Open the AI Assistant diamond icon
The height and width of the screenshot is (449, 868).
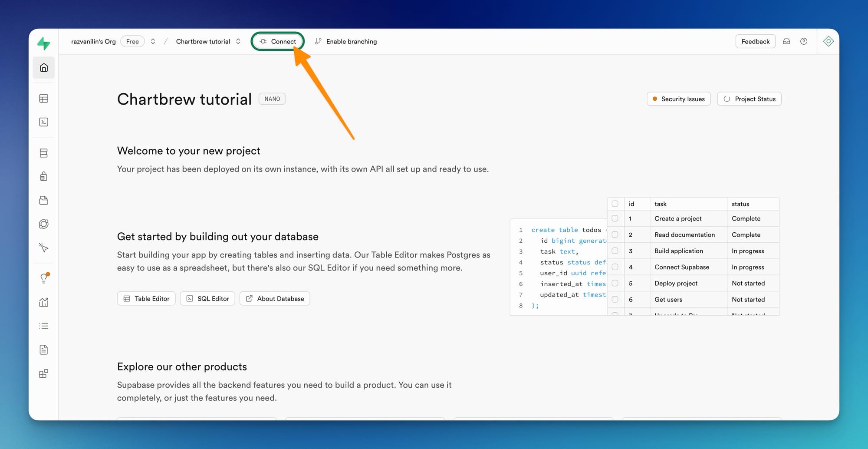pyautogui.click(x=828, y=41)
